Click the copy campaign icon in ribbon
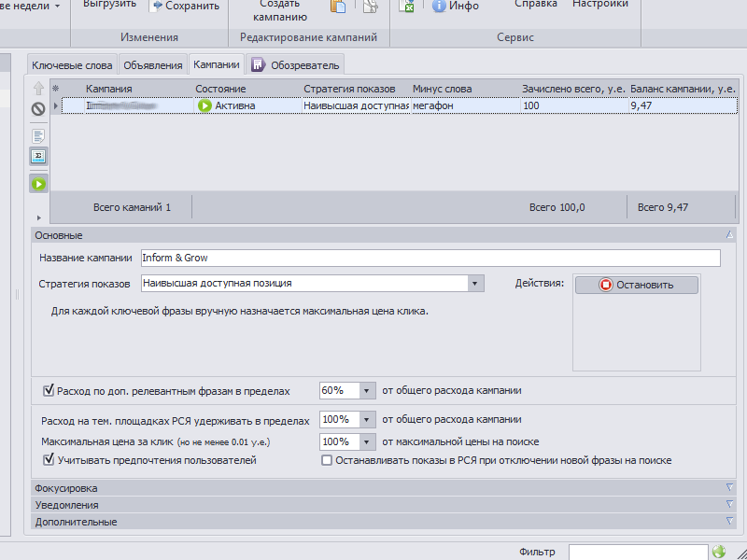 tap(338, 7)
